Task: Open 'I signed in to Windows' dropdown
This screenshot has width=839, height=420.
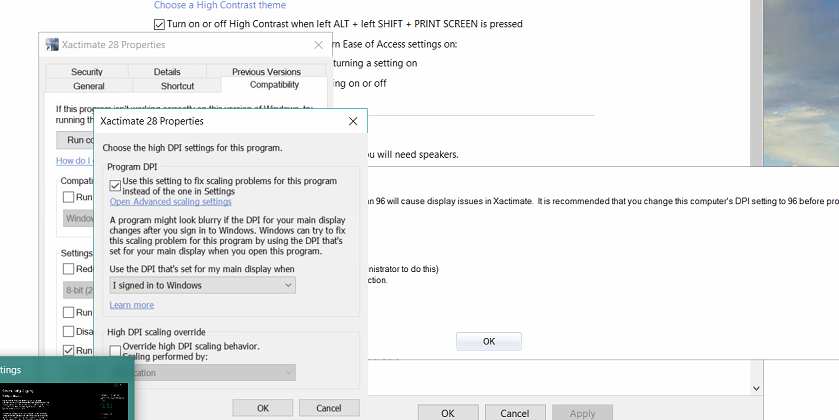Action: pyautogui.click(x=202, y=285)
